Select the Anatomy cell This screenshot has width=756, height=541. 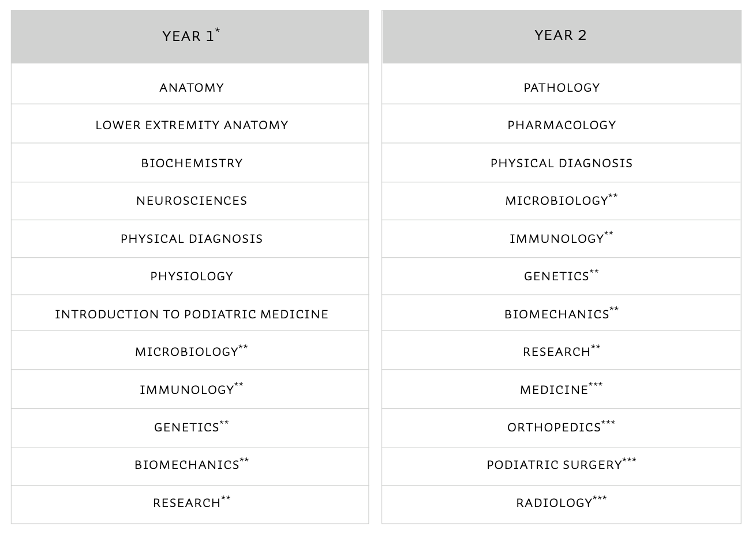pos(192,88)
